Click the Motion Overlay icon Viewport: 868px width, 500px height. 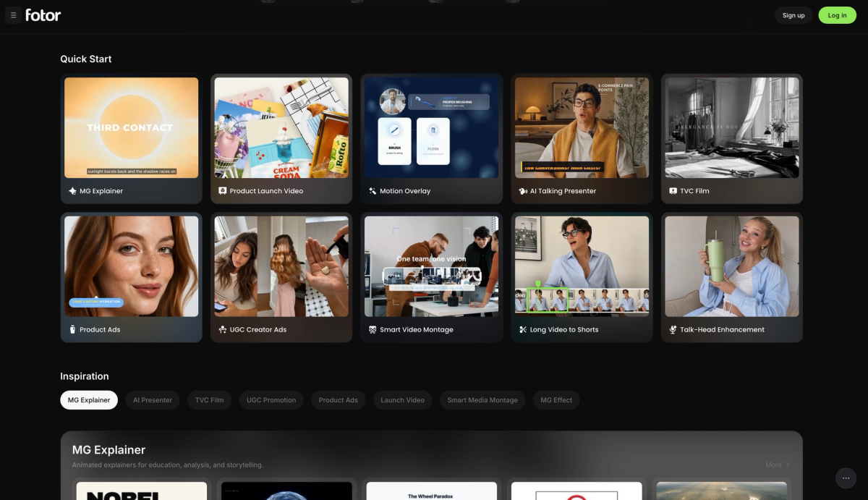pyautogui.click(x=373, y=191)
